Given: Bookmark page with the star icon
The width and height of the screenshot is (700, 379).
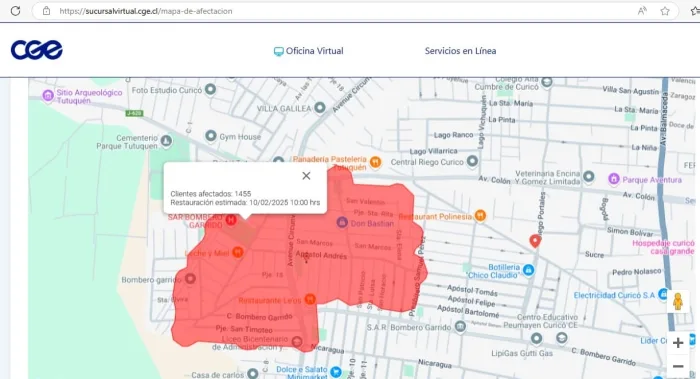Looking at the screenshot, I should 665,11.
